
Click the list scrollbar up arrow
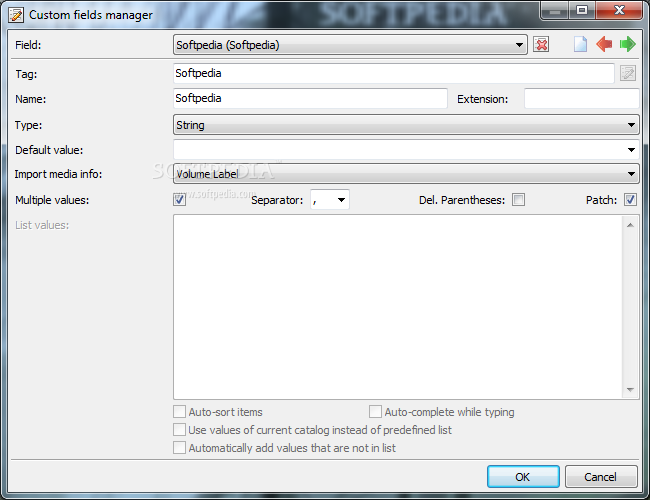[630, 225]
